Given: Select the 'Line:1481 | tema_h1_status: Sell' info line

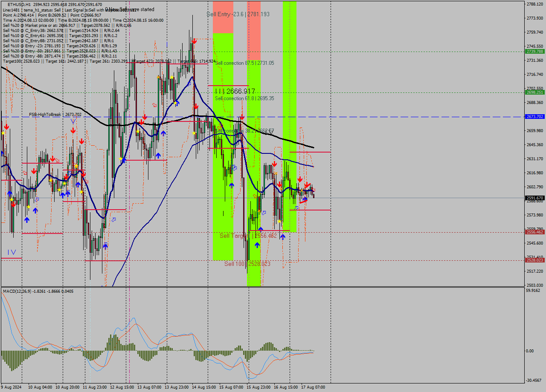Looking at the screenshot, I should (x=70, y=10).
